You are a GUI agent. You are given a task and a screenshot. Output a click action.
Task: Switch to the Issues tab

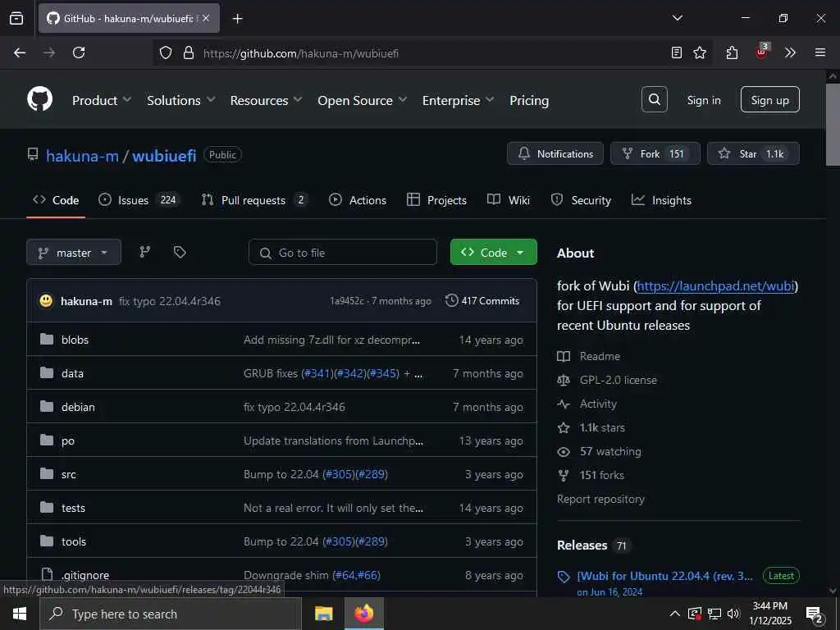139,200
